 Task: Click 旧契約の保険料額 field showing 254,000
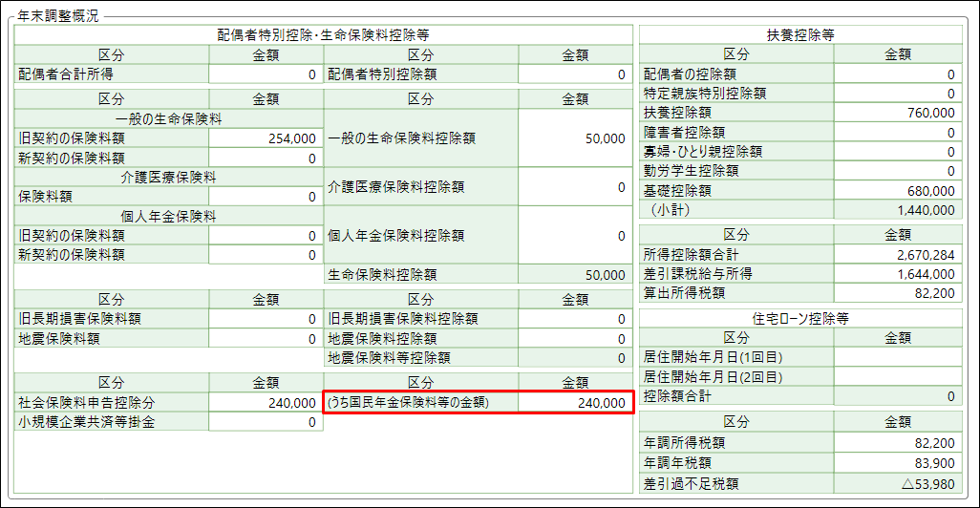[265, 138]
